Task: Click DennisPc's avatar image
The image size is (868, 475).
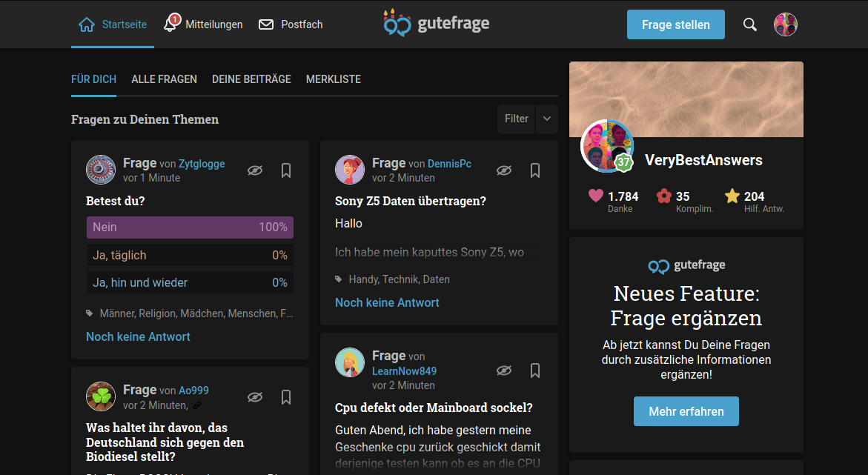Action: click(350, 170)
